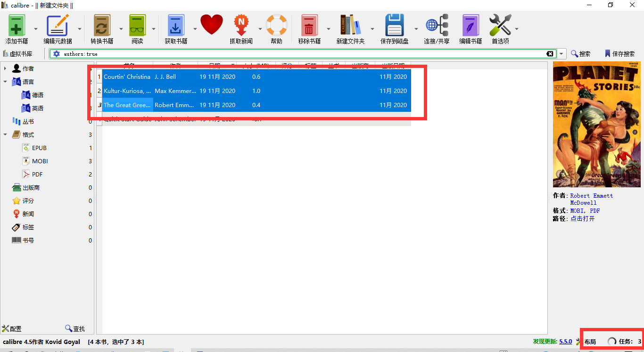Click the red heart donate icon

click(x=212, y=25)
